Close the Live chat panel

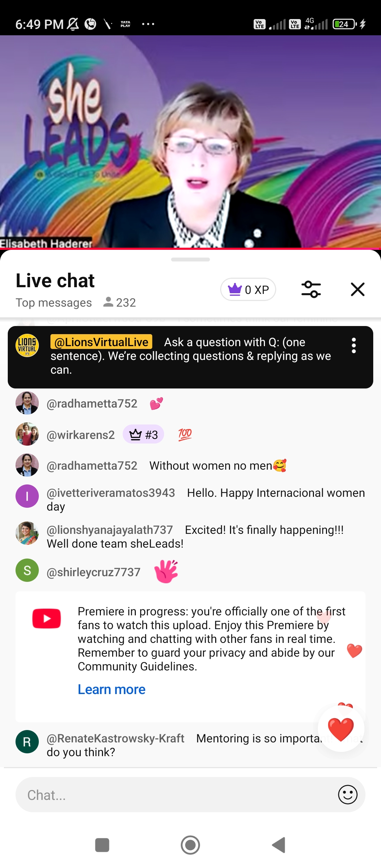click(x=357, y=289)
